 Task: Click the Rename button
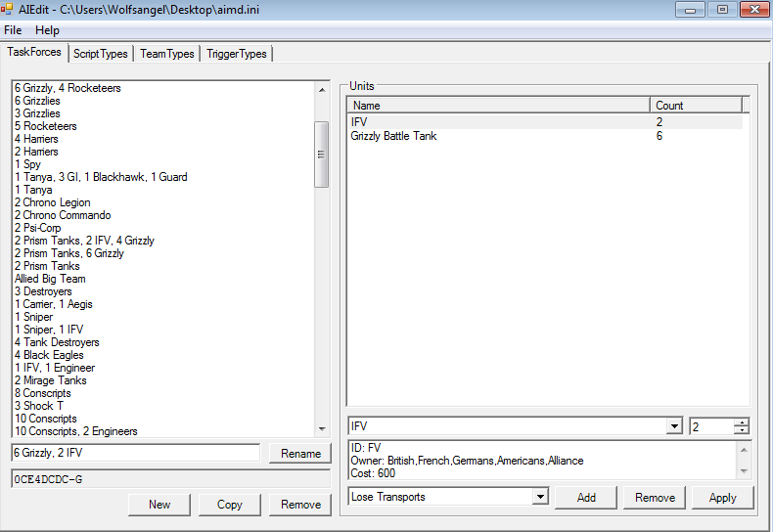[300, 453]
